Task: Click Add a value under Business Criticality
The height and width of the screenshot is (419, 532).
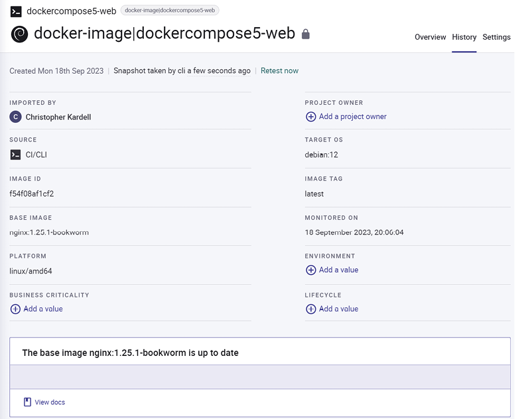Action: point(43,309)
